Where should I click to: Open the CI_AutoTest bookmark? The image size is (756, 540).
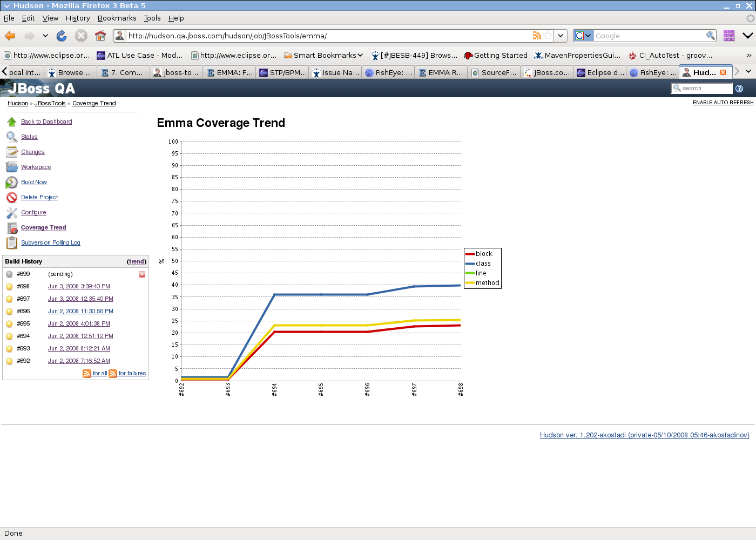pyautogui.click(x=670, y=55)
